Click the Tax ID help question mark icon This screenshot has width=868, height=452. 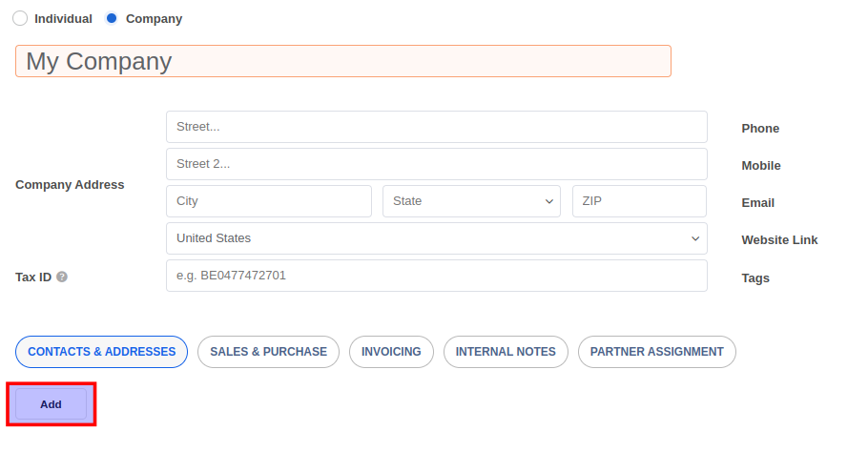coord(62,277)
